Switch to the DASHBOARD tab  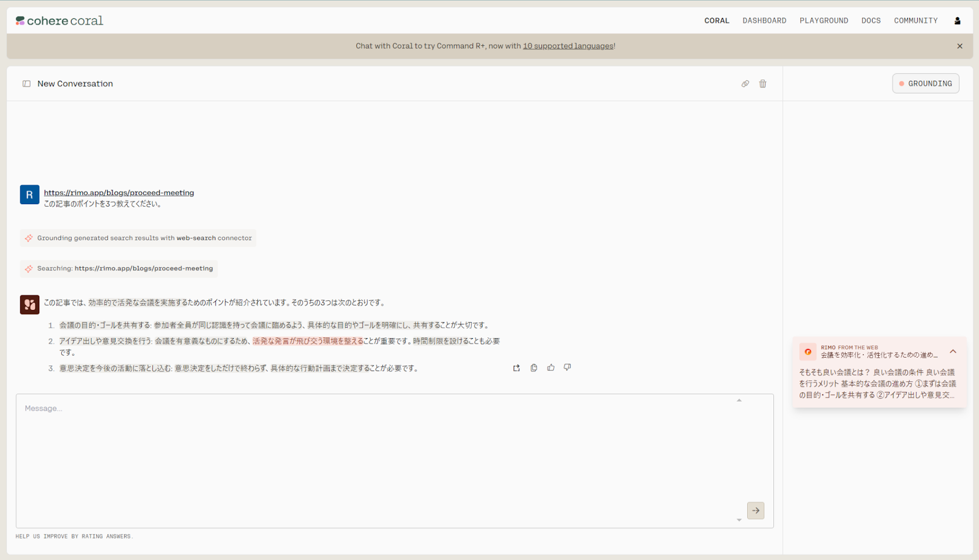764,21
